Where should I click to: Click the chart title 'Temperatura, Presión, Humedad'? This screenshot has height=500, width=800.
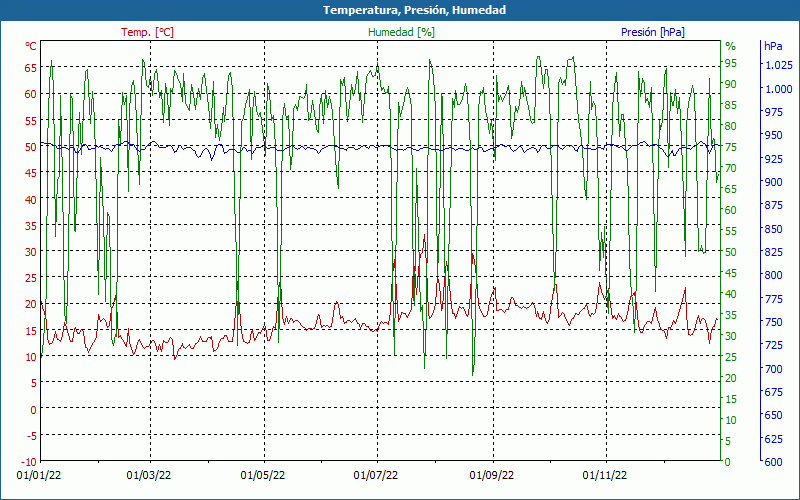[414, 10]
